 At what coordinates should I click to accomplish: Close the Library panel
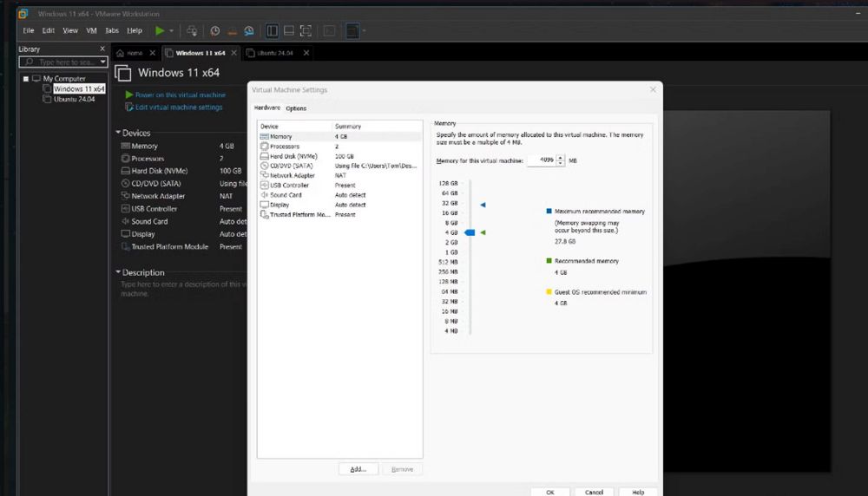tap(102, 49)
